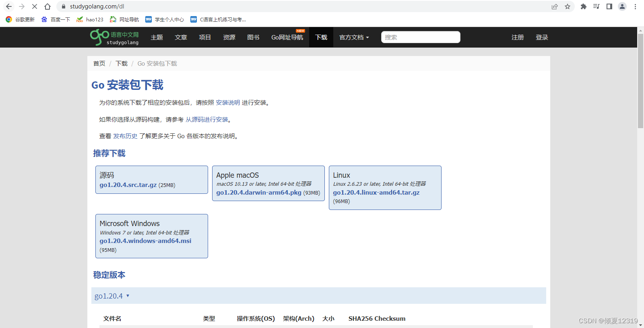Image resolution: width=644 pixels, height=328 pixels.
Task: Click the 类型 column header
Action: tap(209, 319)
